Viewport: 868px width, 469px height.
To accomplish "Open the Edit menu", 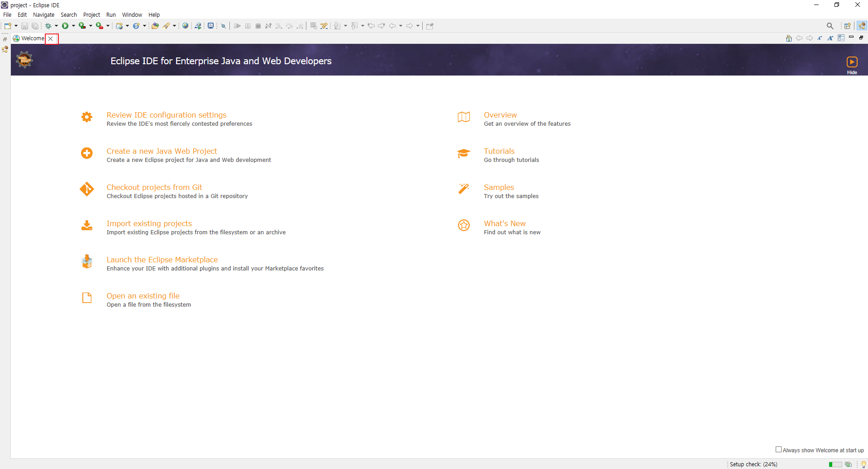I will [22, 15].
